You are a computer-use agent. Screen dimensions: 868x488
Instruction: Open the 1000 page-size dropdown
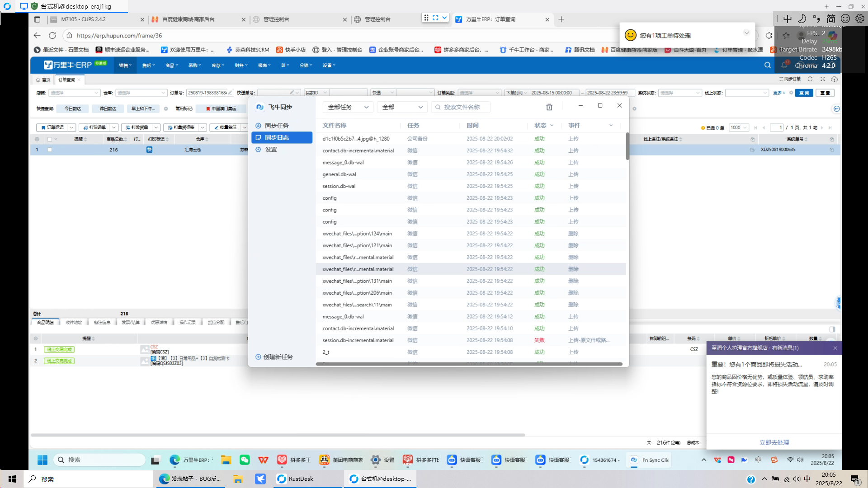tap(739, 128)
